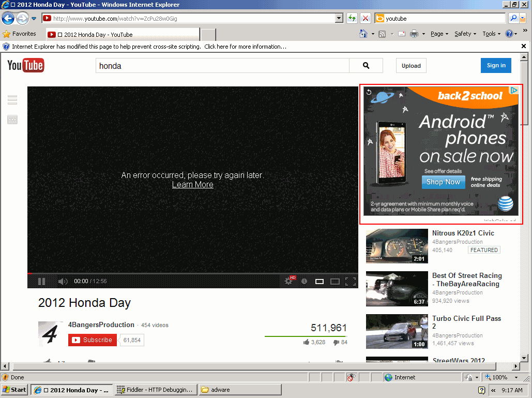Click the Watch Later clock icon
532x398 pixels.
click(x=305, y=281)
